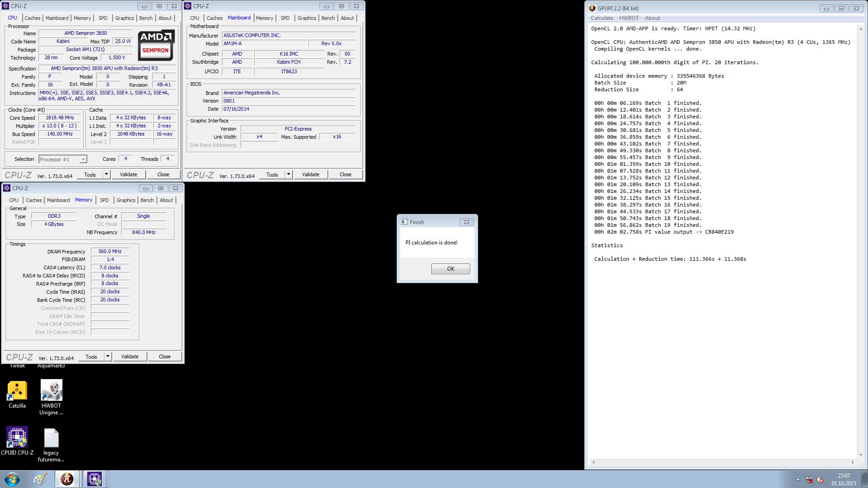Select Memory tab in Mainboard window

click(264, 18)
